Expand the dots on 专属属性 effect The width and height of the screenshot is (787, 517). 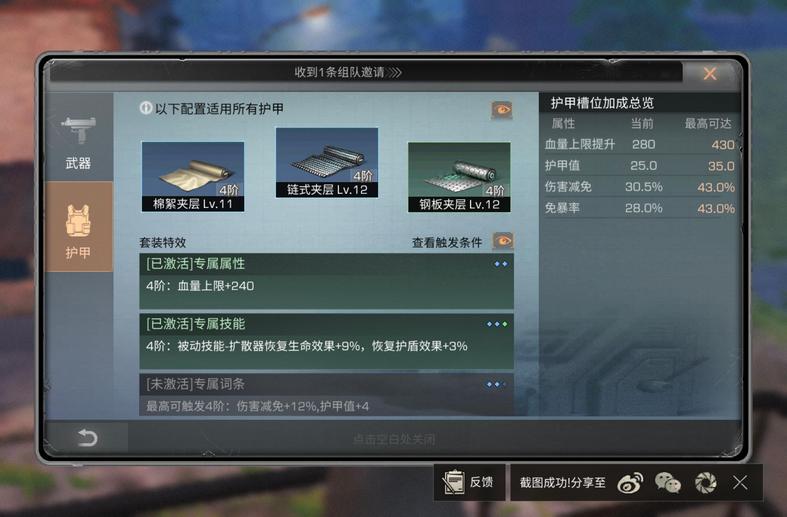tap(500, 264)
